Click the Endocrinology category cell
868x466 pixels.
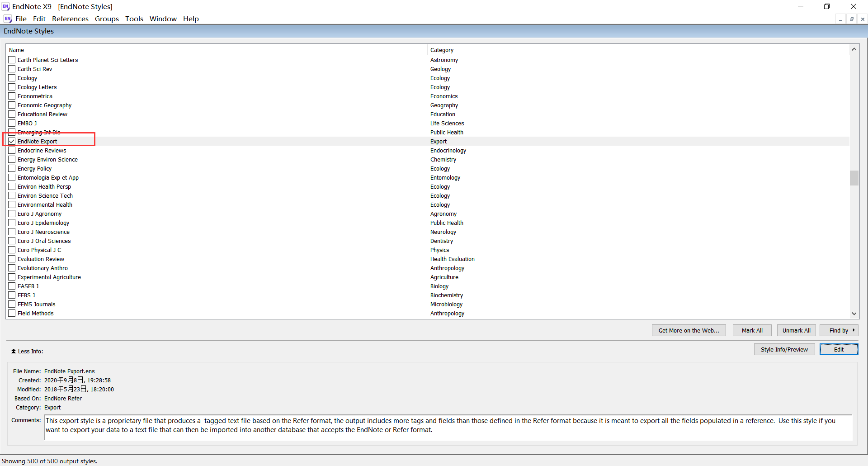[448, 150]
